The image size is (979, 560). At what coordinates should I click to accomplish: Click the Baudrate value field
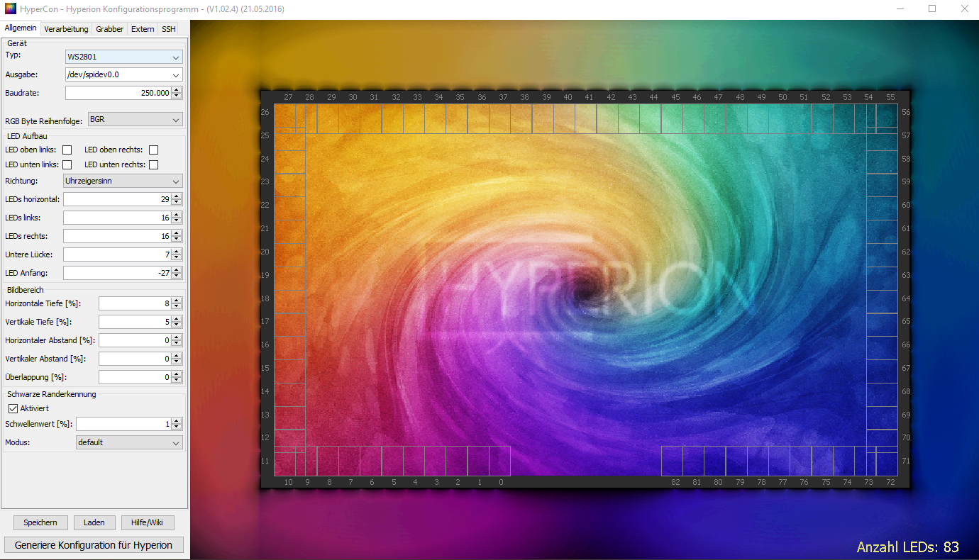point(118,93)
